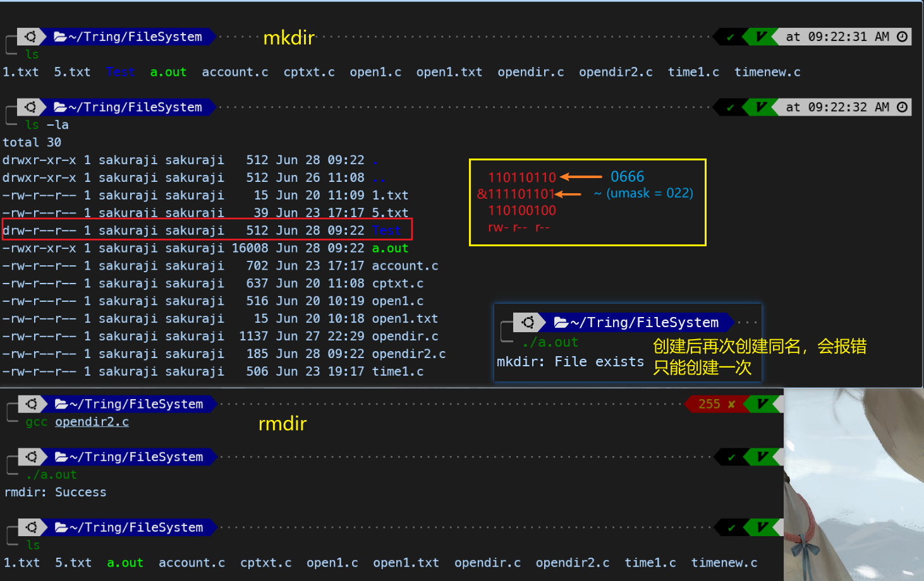Click the folder icon in the gcc prompt

[61, 404]
